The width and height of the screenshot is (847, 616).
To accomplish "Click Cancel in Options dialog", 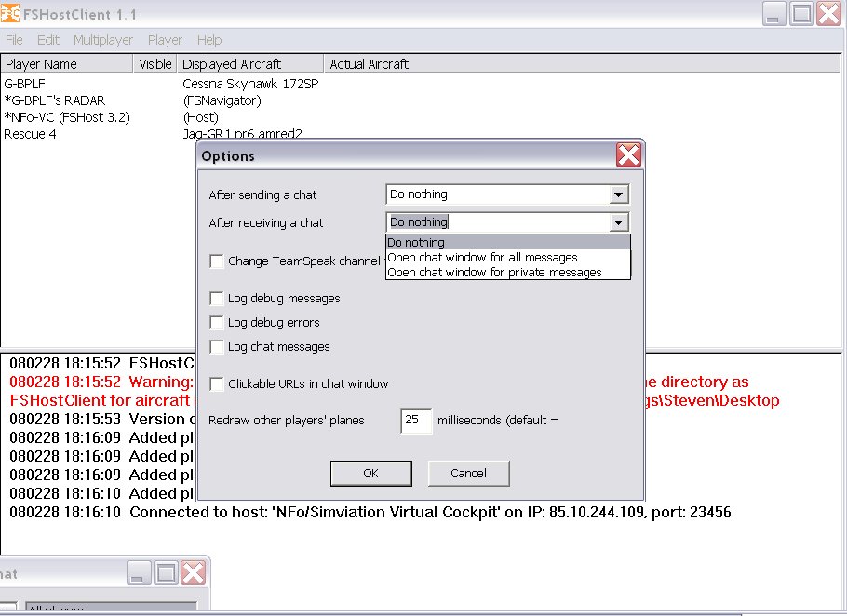I will [x=468, y=473].
